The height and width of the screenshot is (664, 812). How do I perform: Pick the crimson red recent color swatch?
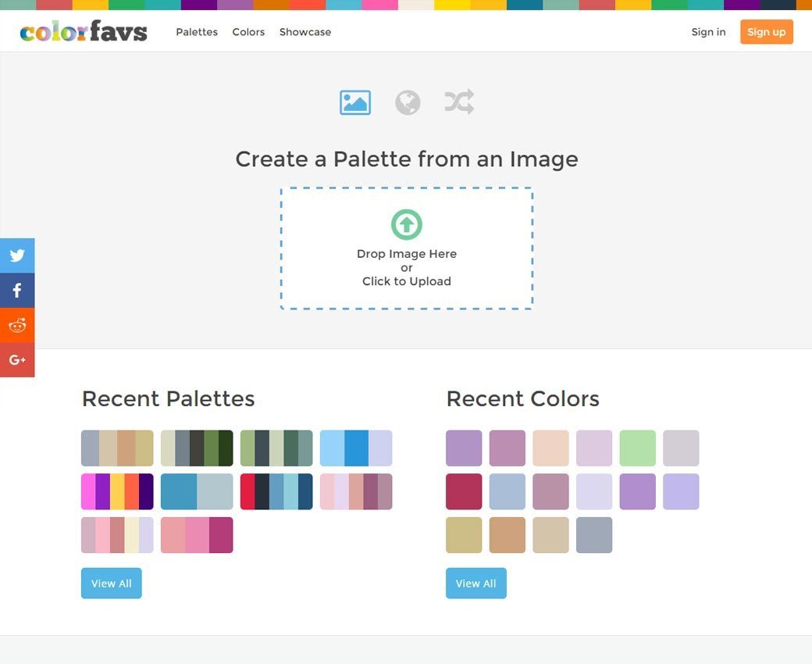464,491
